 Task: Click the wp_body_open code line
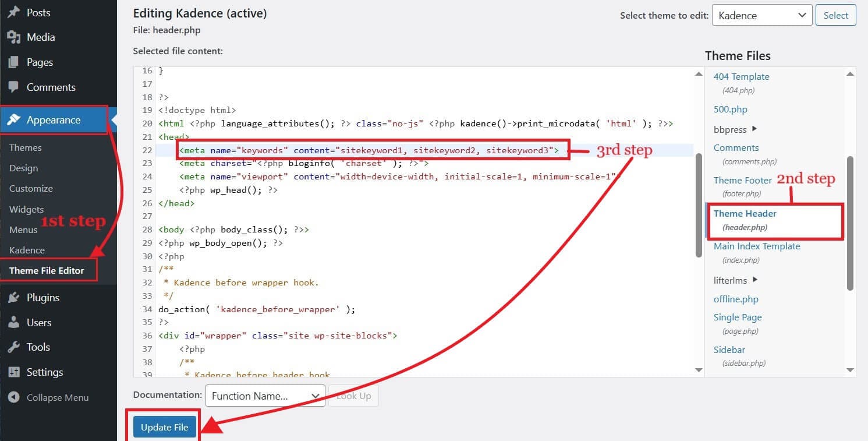click(x=220, y=243)
